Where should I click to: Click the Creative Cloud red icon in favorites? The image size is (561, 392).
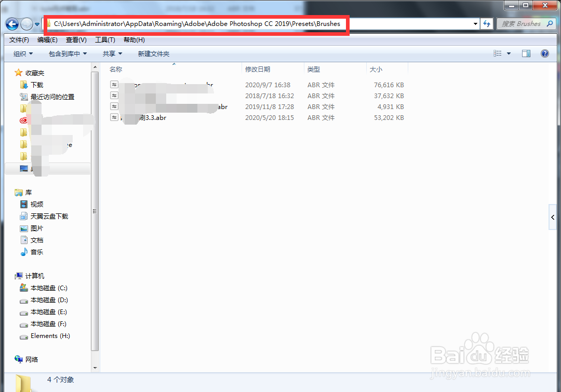[x=23, y=120]
